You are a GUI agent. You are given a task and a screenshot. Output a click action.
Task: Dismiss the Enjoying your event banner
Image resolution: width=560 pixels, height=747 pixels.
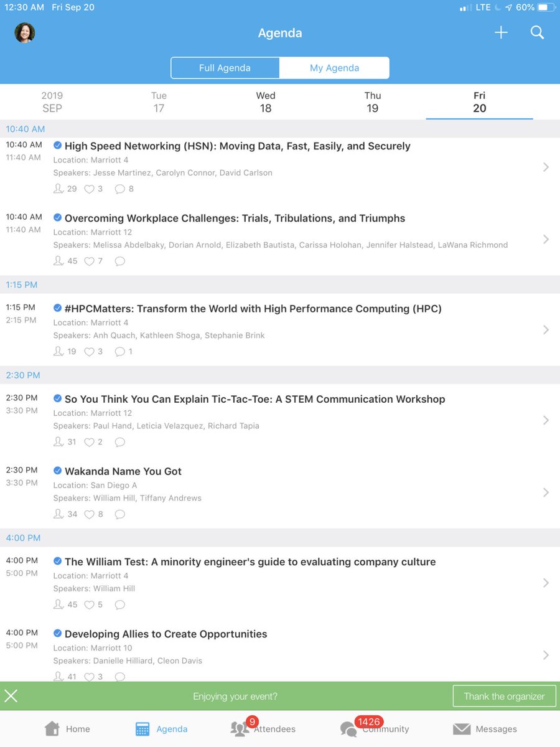(x=11, y=696)
